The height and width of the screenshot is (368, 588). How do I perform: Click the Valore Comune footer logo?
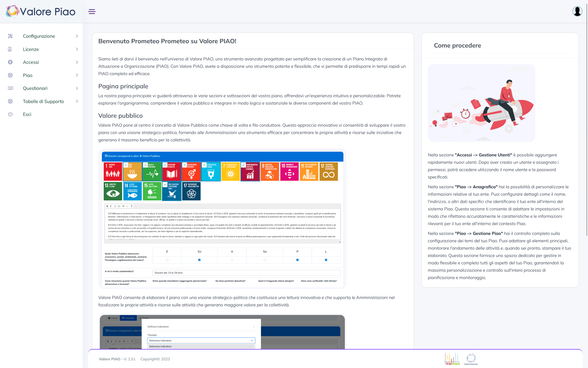click(x=471, y=359)
